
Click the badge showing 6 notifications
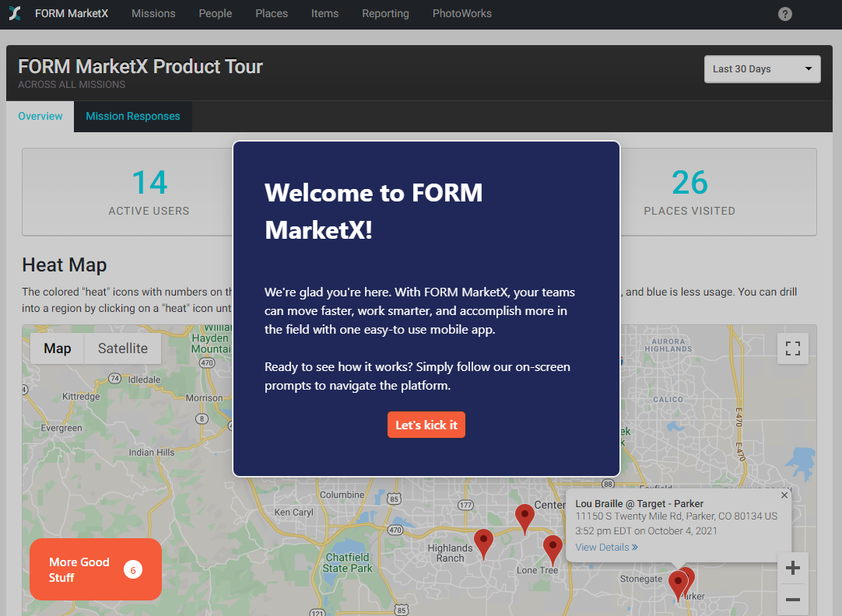(x=133, y=570)
